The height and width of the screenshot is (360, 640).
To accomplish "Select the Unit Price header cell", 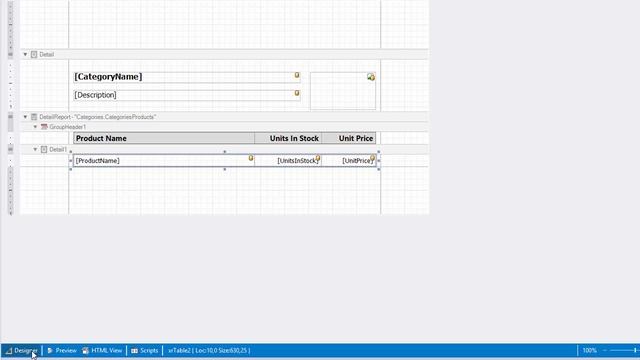I will pos(349,138).
